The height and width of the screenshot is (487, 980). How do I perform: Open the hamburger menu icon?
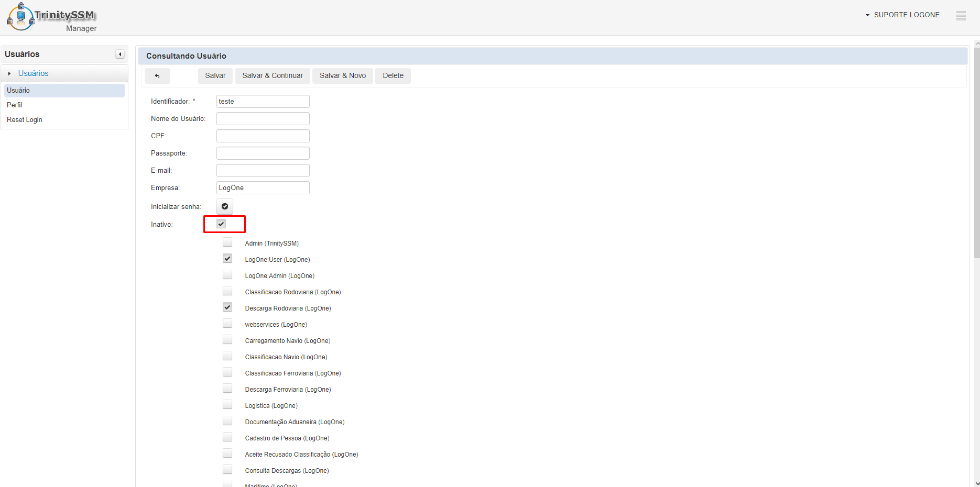point(961,16)
